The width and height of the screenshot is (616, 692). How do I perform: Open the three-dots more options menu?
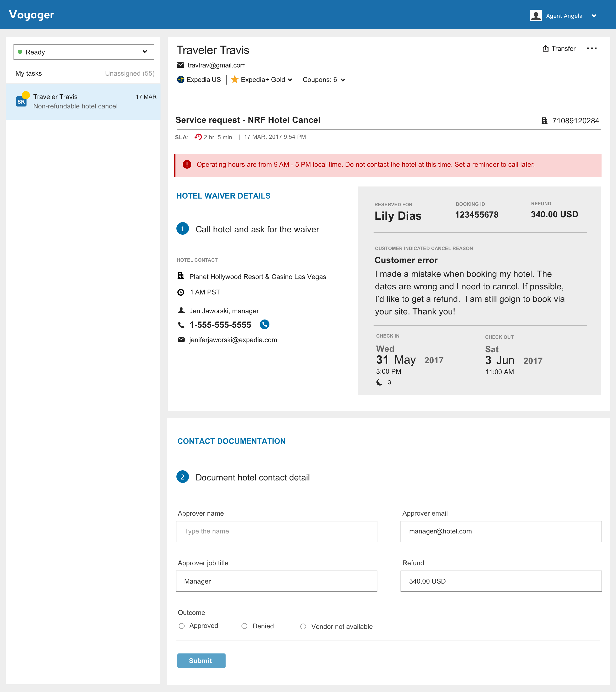coord(592,48)
